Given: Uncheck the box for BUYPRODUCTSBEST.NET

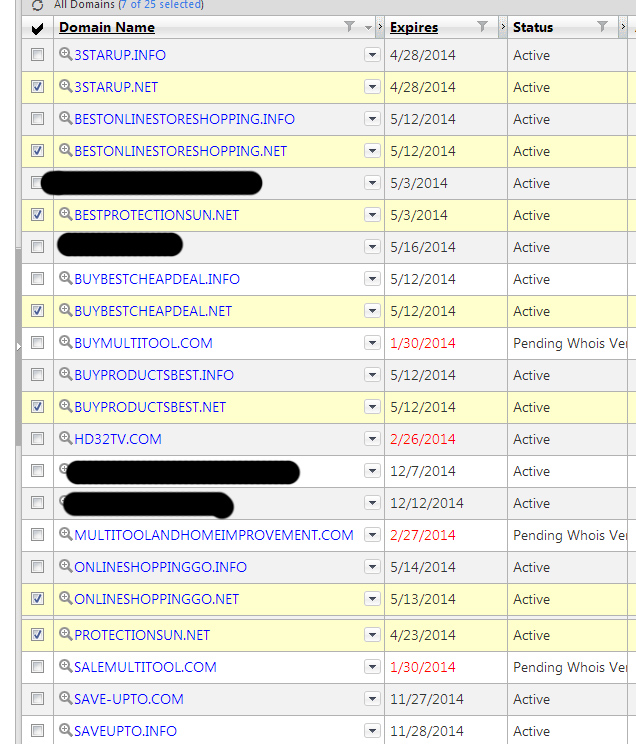Looking at the screenshot, I should pyautogui.click(x=37, y=407).
